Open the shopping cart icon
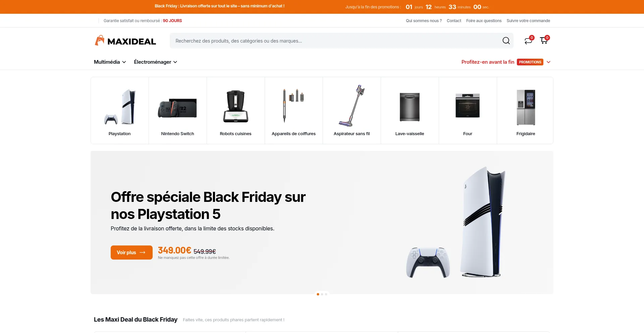The height and width of the screenshot is (333, 644). [544, 41]
